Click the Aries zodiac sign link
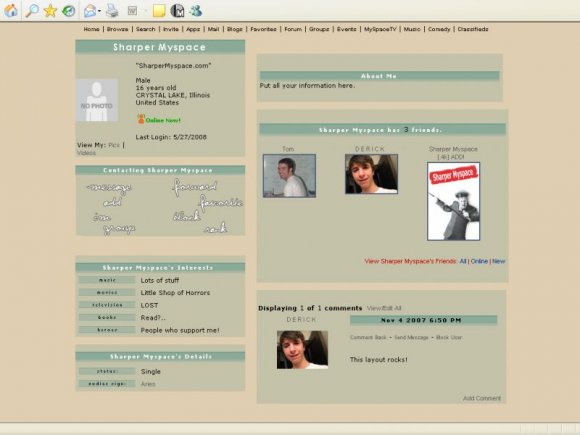Viewport: 580px width, 435px height. [148, 384]
